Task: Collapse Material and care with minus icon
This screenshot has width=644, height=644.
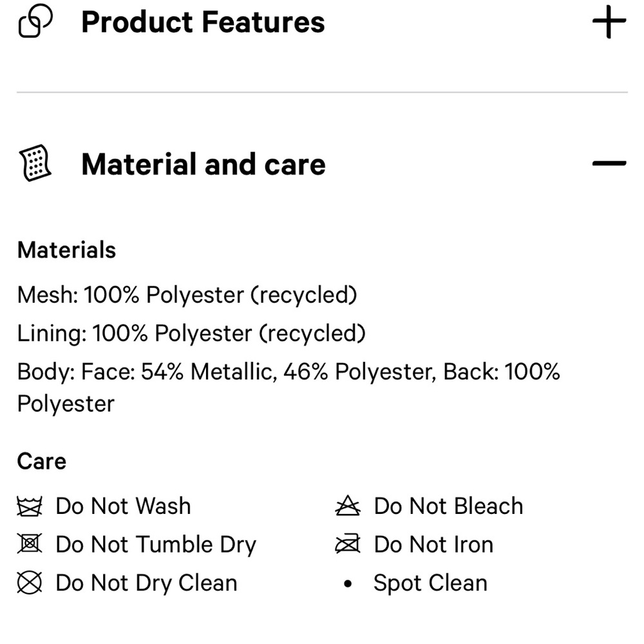Action: 609,164
